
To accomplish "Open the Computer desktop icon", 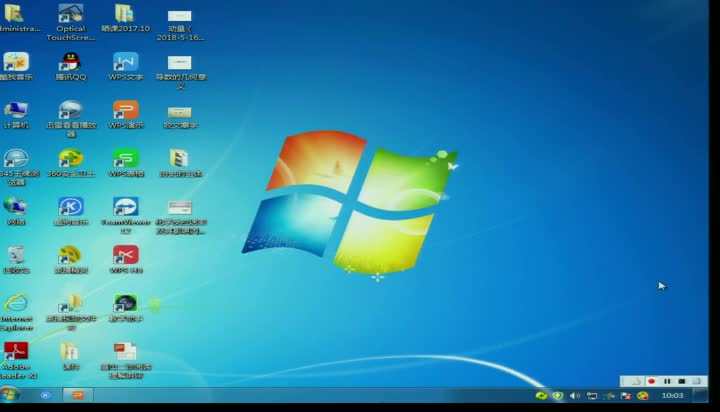I will 16,115.
